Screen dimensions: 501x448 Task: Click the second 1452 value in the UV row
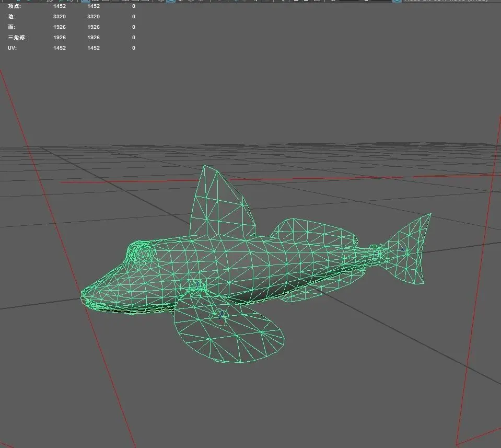pyautogui.click(x=94, y=48)
